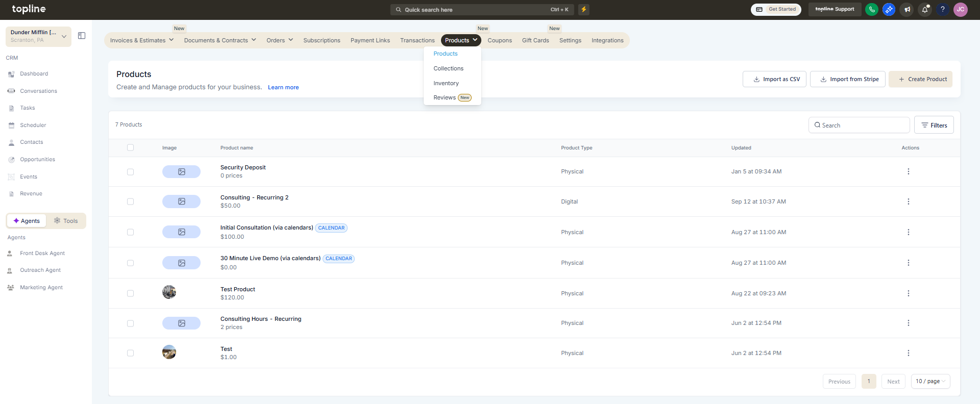This screenshot has width=980, height=404.
Task: Check the Initial Consultation row checkbox
Action: pyautogui.click(x=130, y=232)
